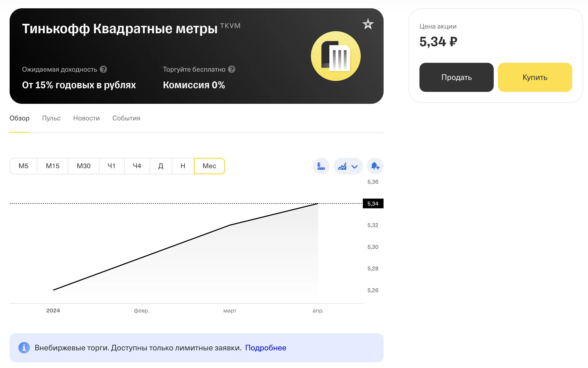Click the 5,30 price axis label
The image size is (588, 368).
373,247
